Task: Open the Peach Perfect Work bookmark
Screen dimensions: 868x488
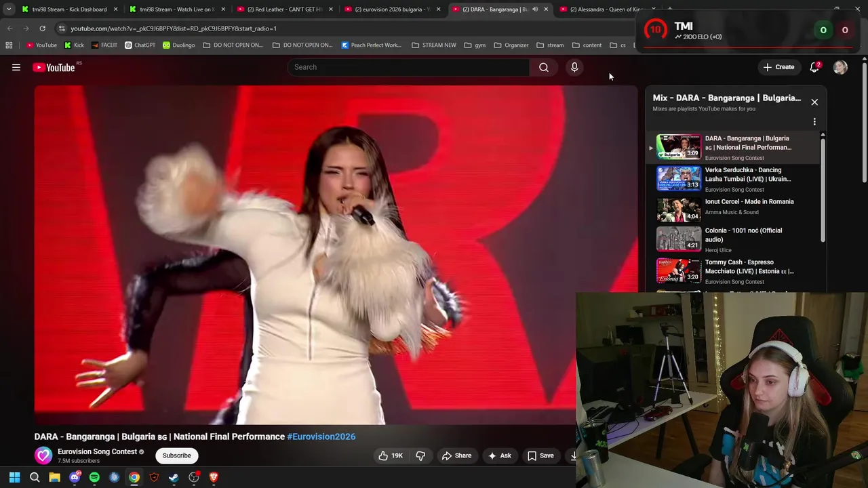Action: [x=372, y=45]
